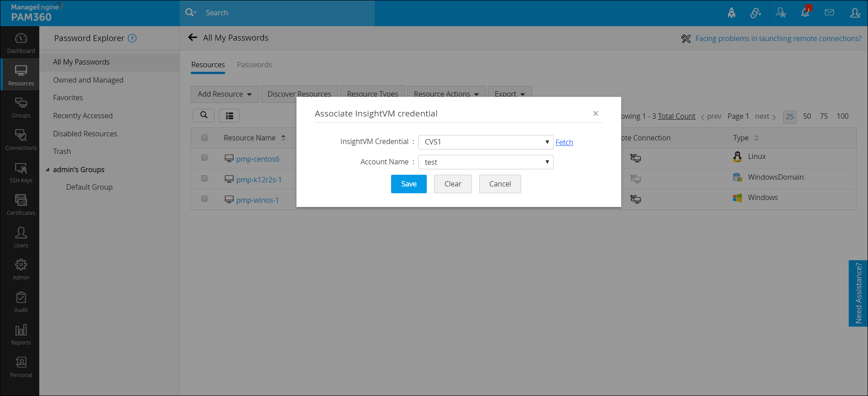Click the Fetch link
The height and width of the screenshot is (396, 868).
[564, 142]
